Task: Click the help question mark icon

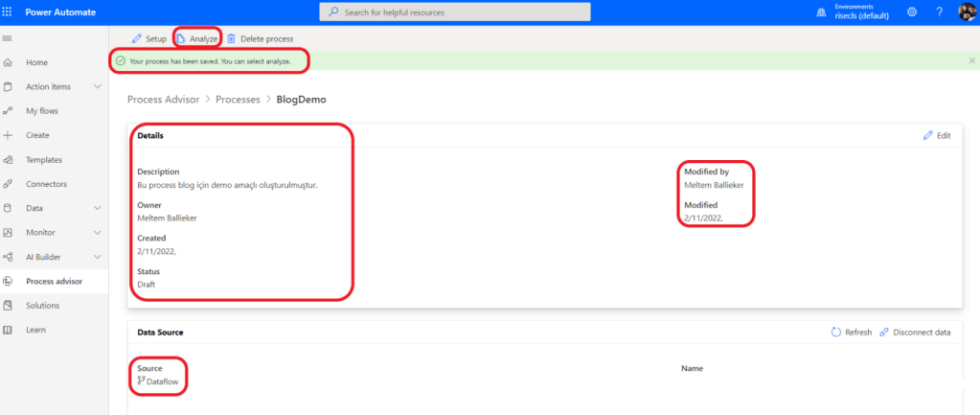Action: click(x=939, y=12)
